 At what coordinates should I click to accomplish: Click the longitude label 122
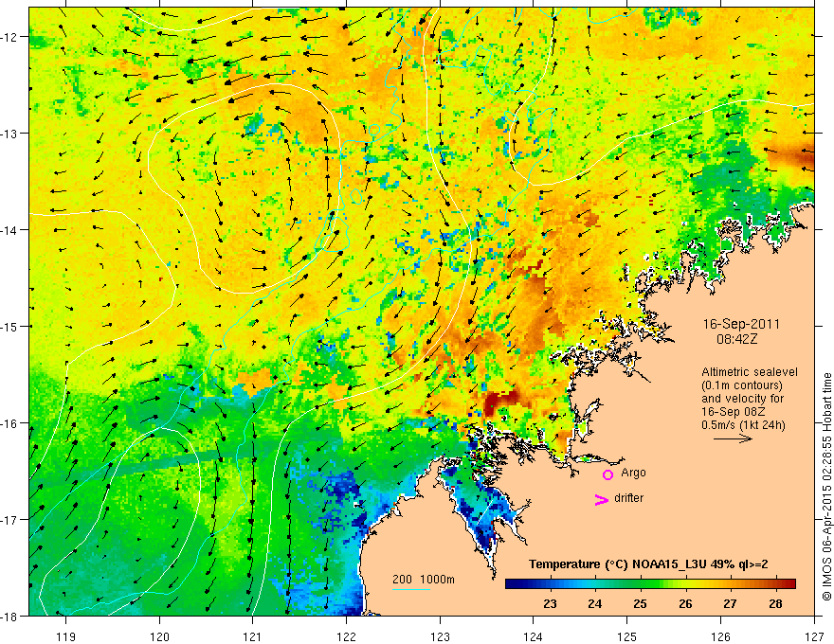(x=346, y=636)
